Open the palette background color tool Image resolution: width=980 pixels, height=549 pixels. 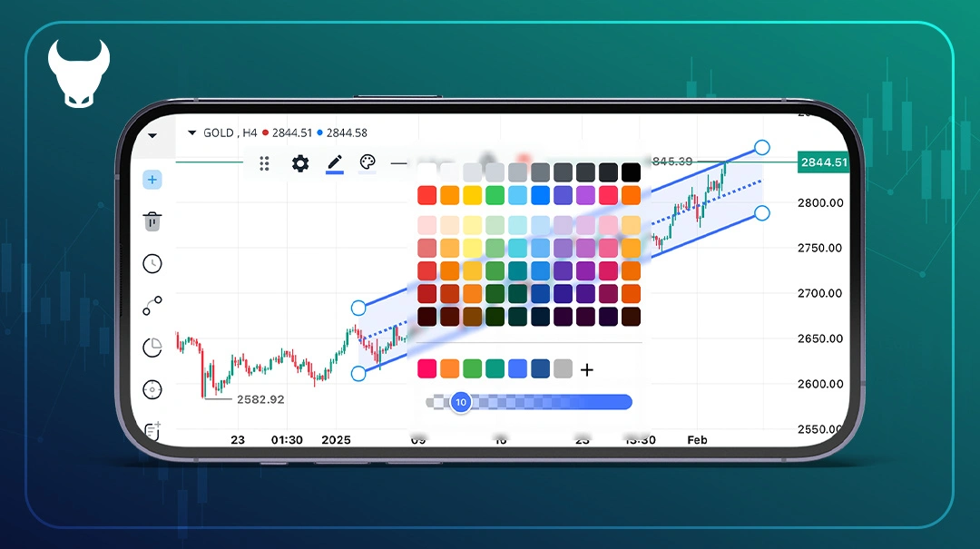(x=367, y=163)
